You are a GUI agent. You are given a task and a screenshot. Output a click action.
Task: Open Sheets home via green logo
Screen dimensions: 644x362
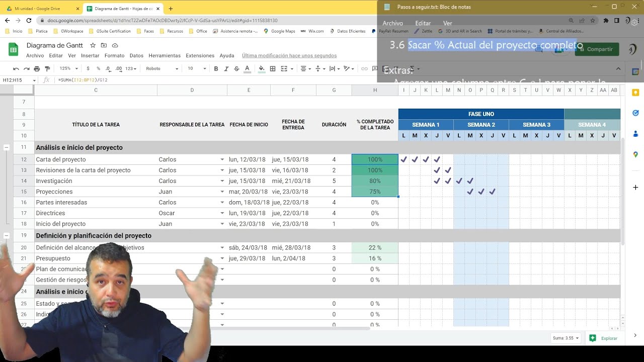pos(14,49)
